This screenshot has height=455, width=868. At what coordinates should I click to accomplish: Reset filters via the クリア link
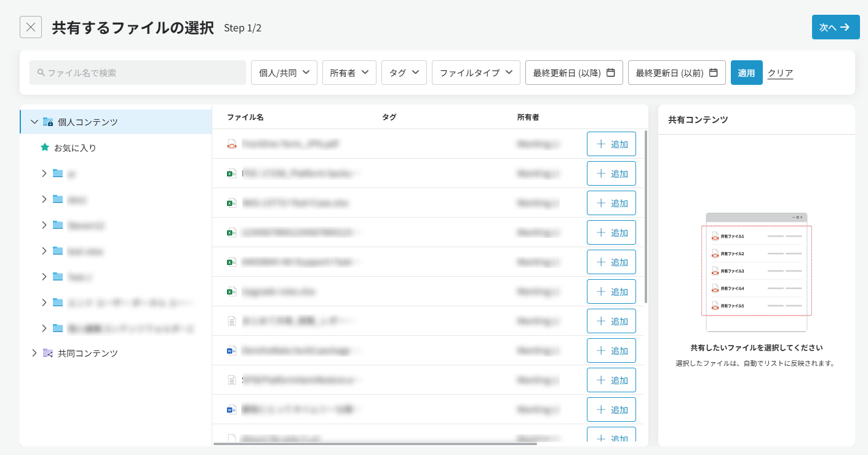tap(780, 73)
